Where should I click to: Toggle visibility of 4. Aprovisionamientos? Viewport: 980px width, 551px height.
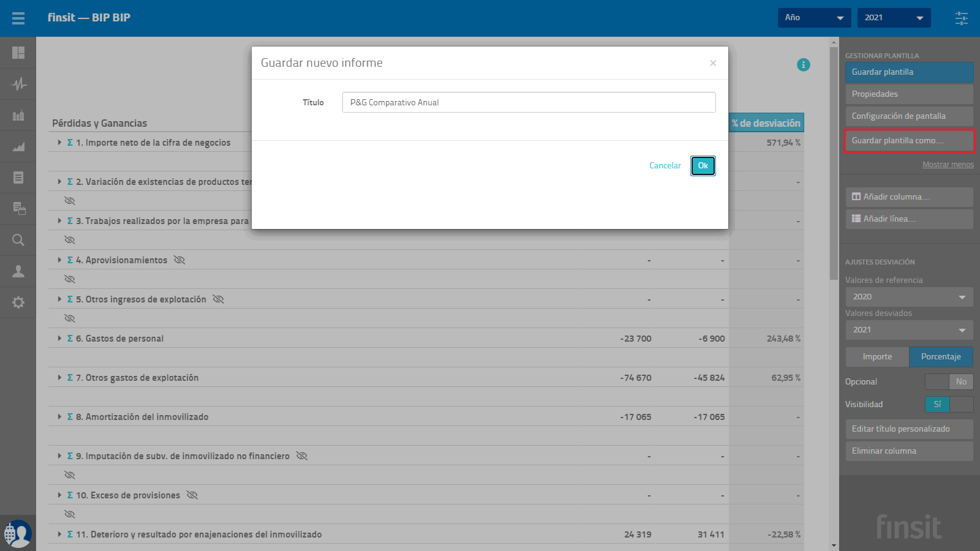(179, 260)
